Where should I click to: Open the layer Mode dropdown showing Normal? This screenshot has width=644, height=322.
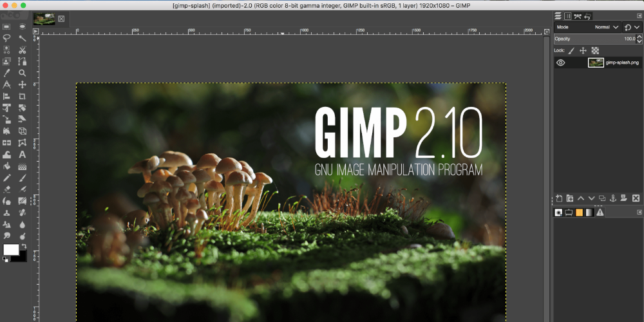(587, 27)
